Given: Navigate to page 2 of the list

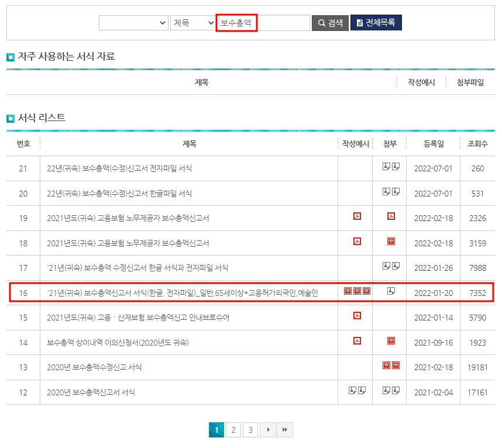Looking at the screenshot, I should pos(233,429).
